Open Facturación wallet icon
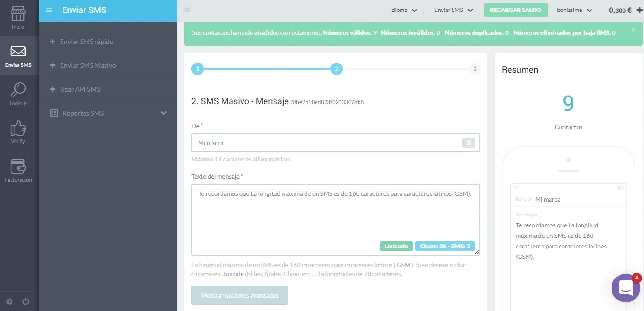 (x=18, y=166)
